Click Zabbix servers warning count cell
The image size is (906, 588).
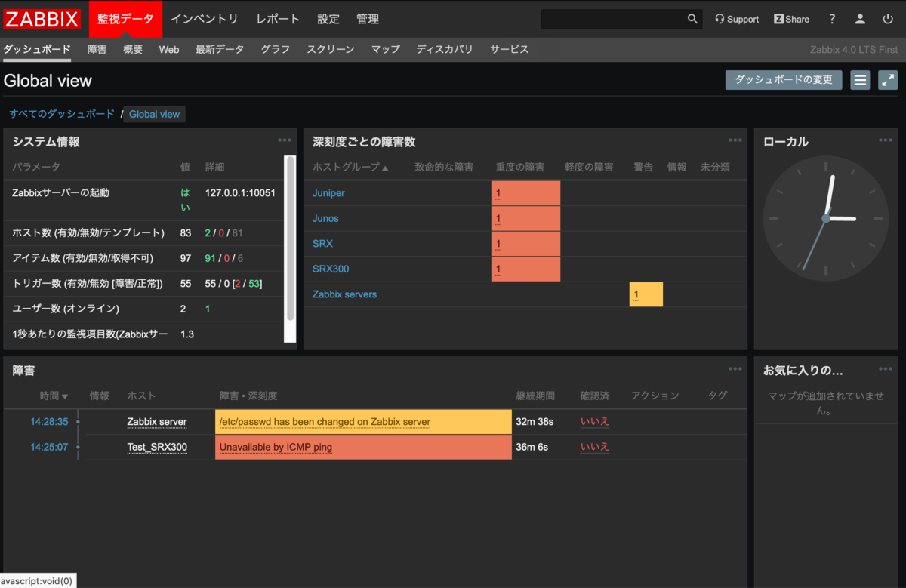pyautogui.click(x=646, y=294)
